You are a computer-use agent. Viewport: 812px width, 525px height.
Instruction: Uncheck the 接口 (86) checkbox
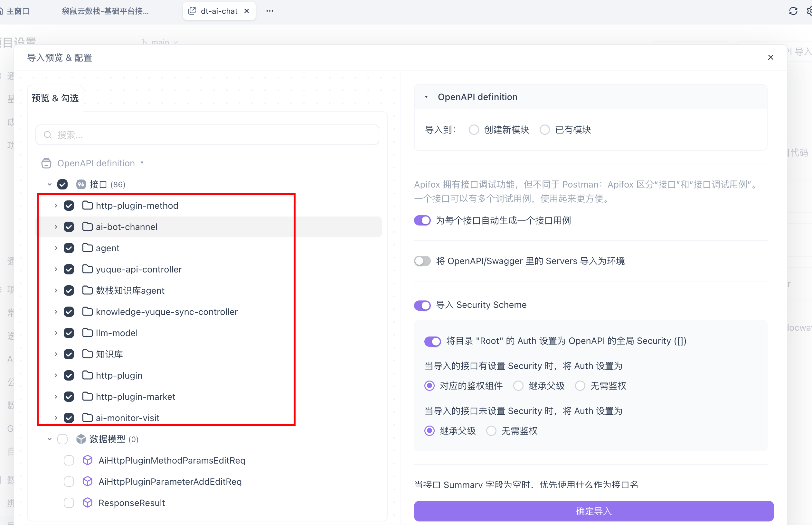pyautogui.click(x=62, y=184)
